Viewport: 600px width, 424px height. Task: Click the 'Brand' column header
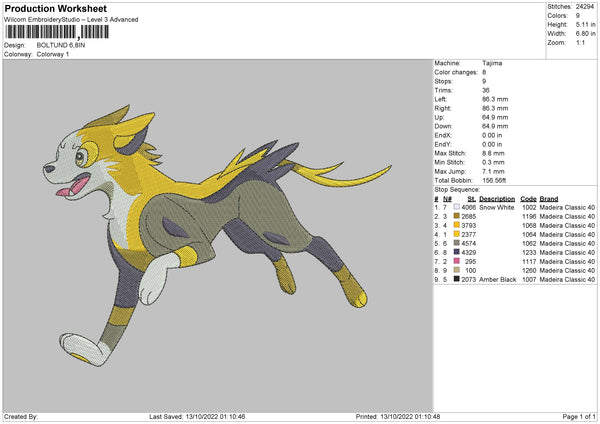(549, 199)
